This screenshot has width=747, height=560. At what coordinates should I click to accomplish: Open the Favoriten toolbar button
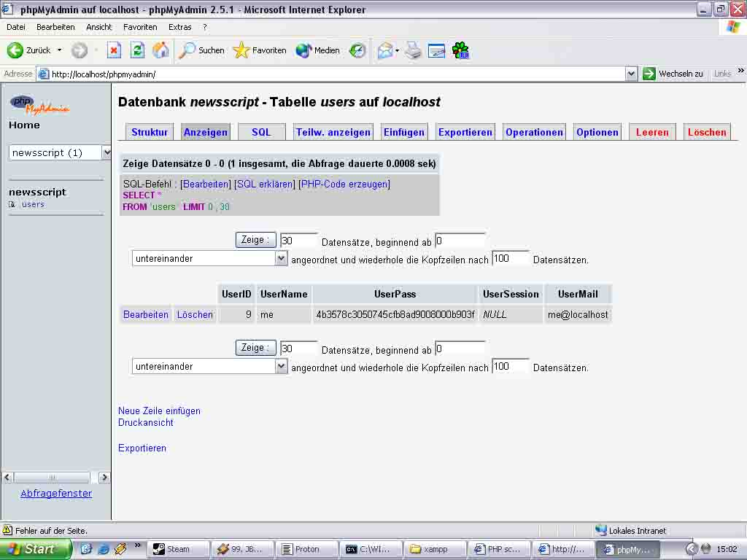[x=260, y=50]
